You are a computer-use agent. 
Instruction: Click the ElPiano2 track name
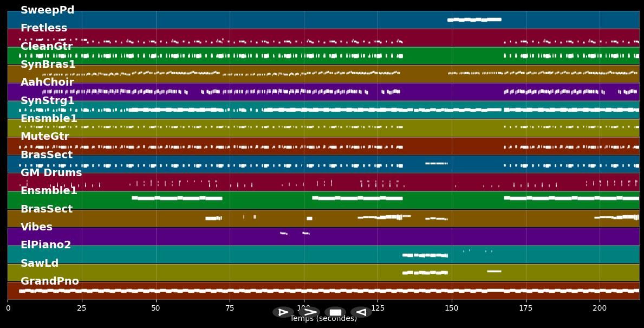45,245
